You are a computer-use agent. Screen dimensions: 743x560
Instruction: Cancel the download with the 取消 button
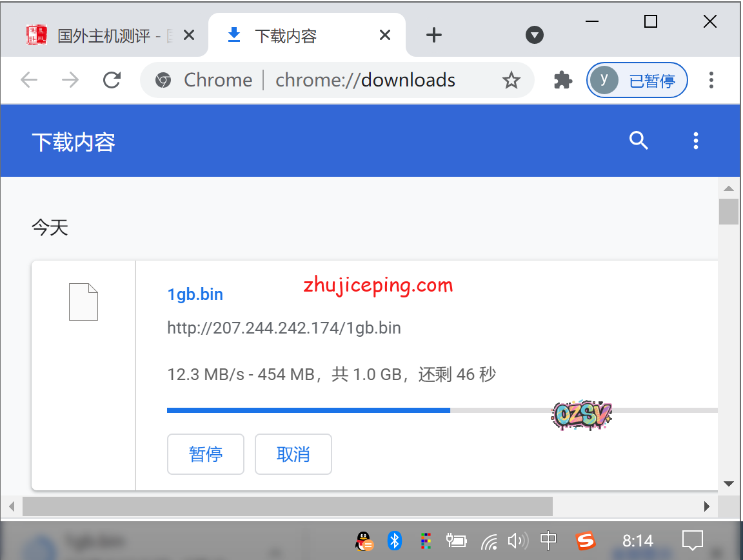293,454
